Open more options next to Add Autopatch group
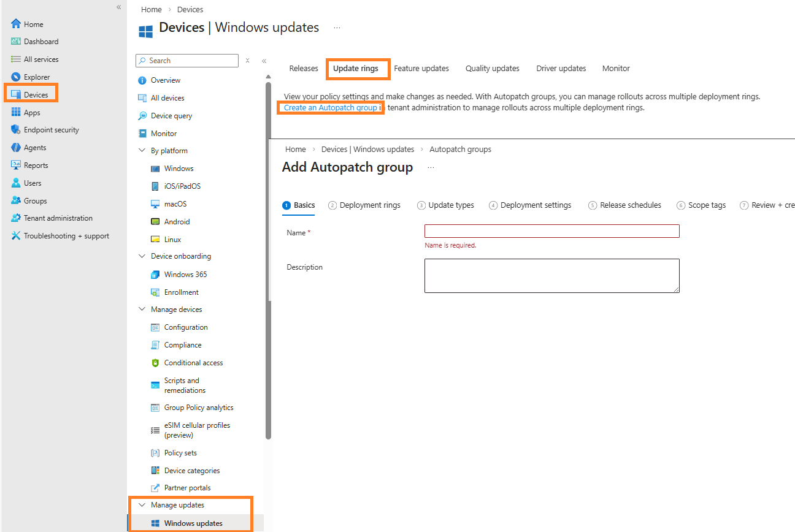Viewport: 795px width, 532px height. (431, 167)
